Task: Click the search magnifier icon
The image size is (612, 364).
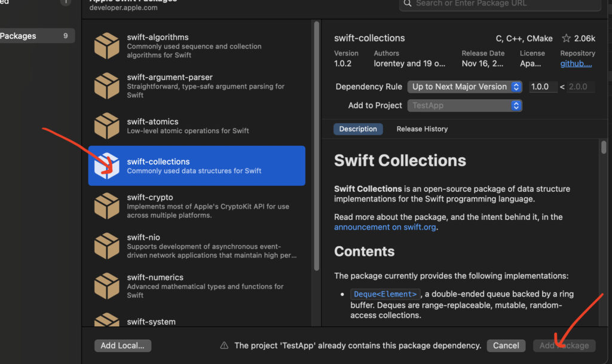Action: 407,4
